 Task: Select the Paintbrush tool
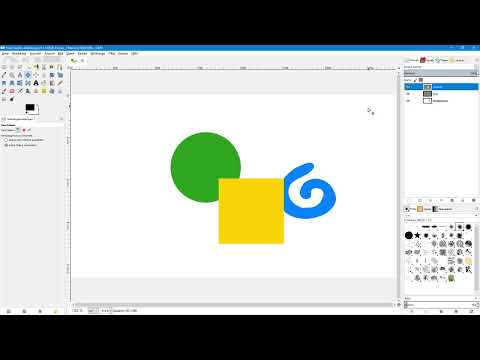4,91
